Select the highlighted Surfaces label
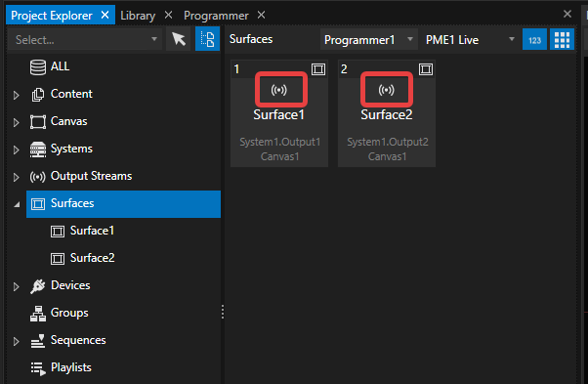This screenshot has height=384, width=588. [x=72, y=203]
